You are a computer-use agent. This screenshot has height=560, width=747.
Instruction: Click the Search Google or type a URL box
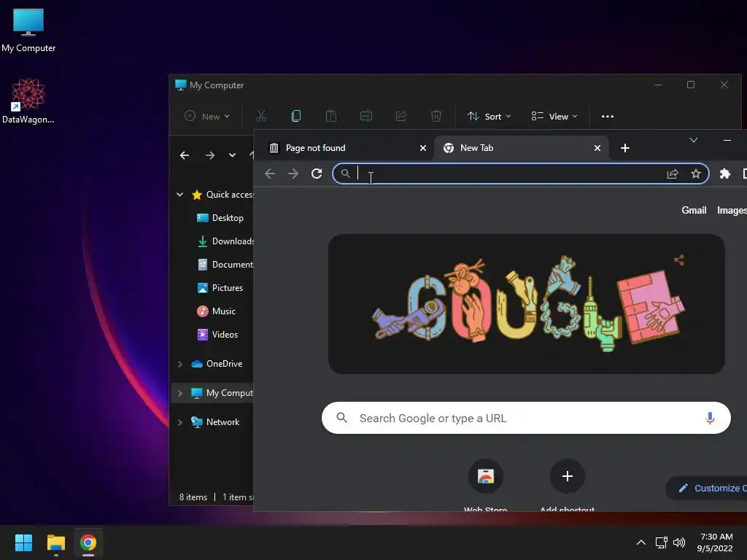click(526, 418)
